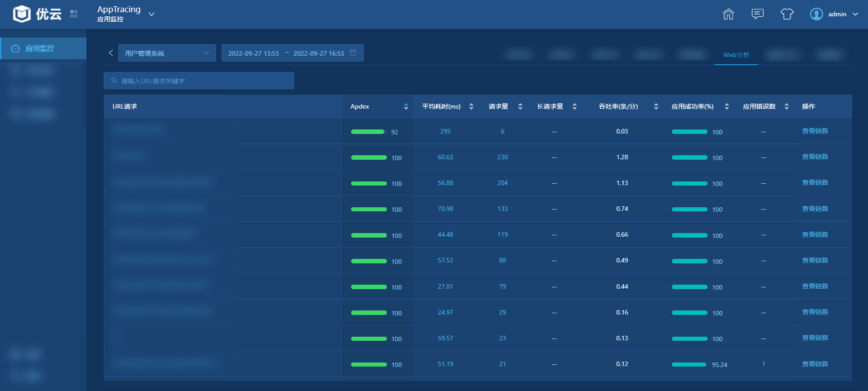Click the admin user avatar icon

(816, 14)
